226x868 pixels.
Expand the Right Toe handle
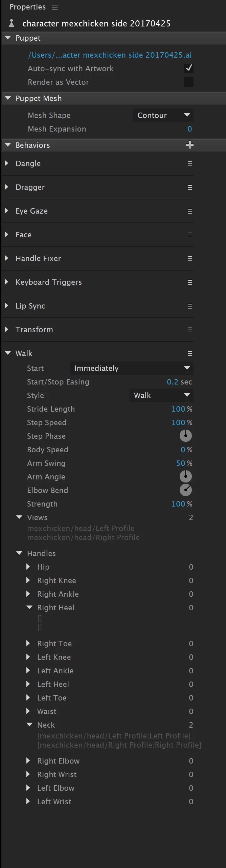click(28, 644)
